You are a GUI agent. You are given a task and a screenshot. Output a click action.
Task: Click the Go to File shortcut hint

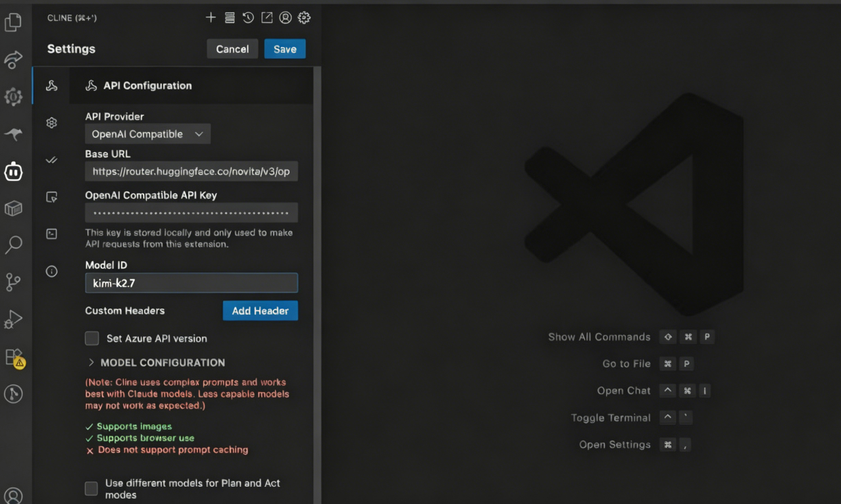click(648, 364)
